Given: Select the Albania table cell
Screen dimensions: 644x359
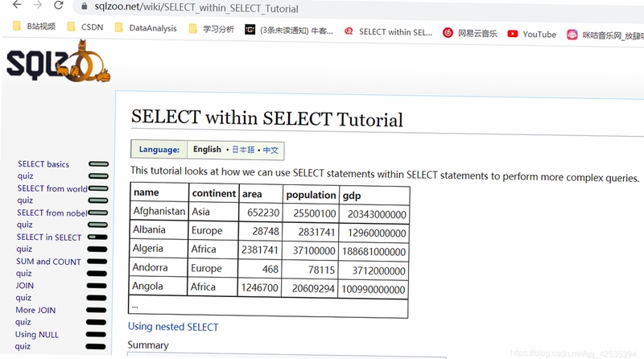Looking at the screenshot, I should pyautogui.click(x=159, y=229).
